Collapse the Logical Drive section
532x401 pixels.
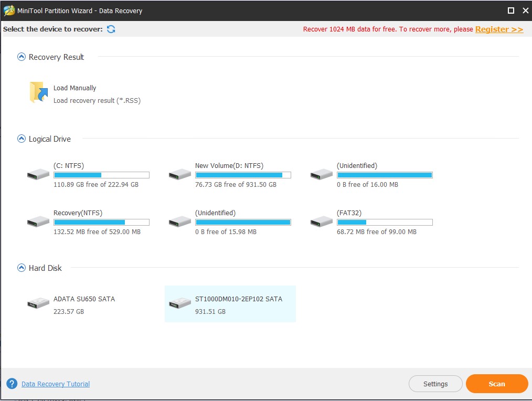[22, 139]
